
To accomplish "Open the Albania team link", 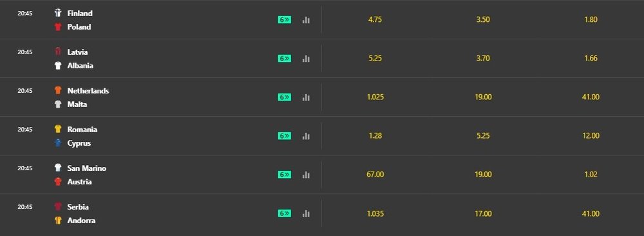I will [x=80, y=65].
